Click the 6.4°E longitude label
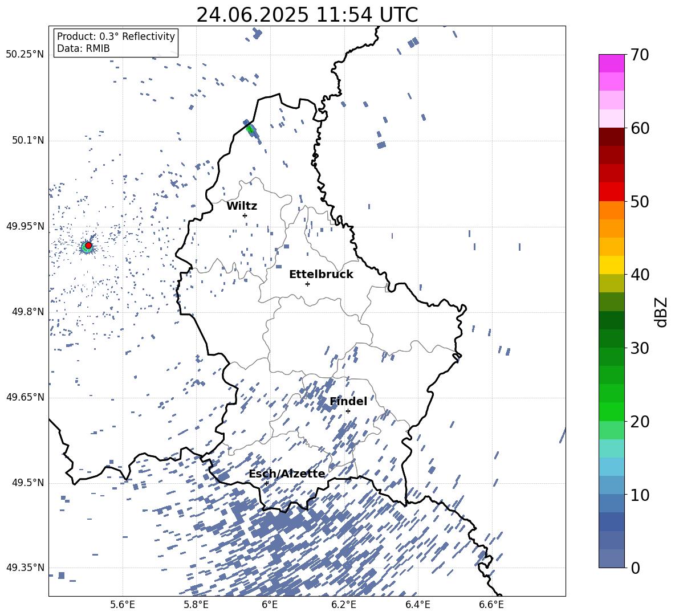The image size is (675, 616). [417, 605]
